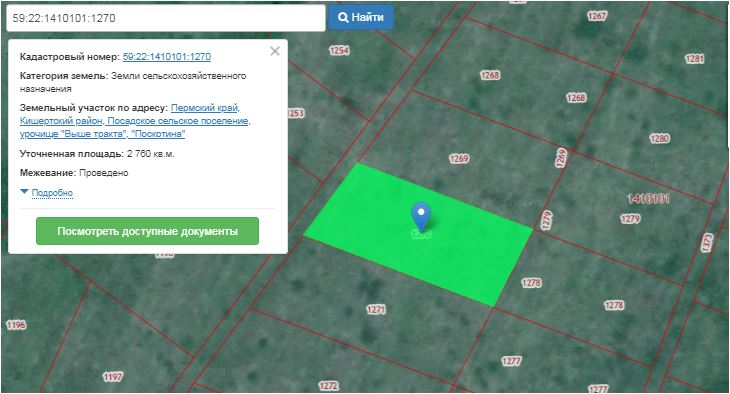Click the Найти search button

coord(361,17)
